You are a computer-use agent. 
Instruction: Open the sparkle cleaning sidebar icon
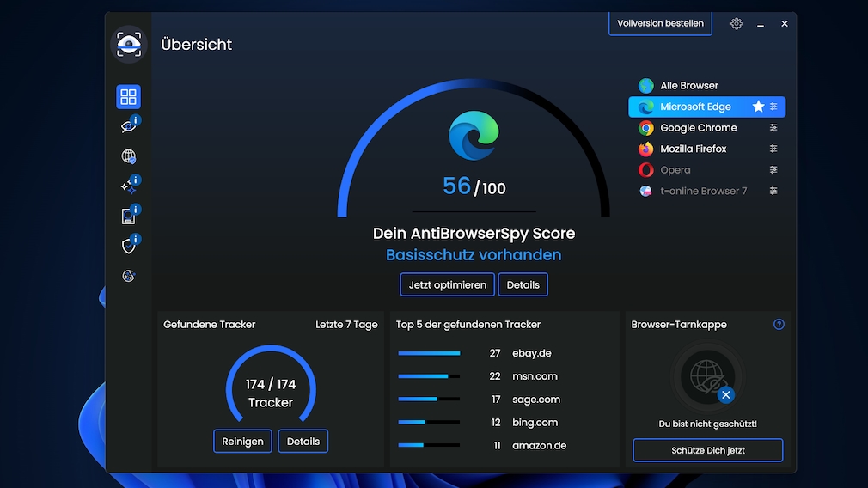pos(130,186)
